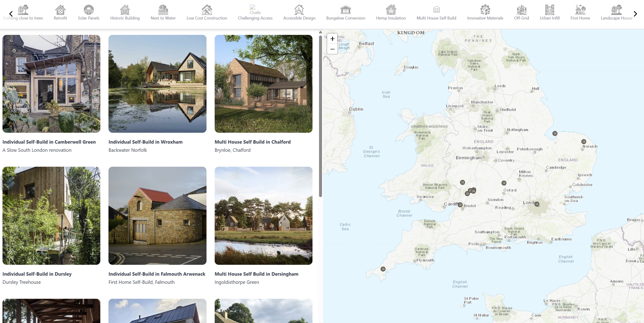The height and width of the screenshot is (323, 644).
Task: Open Individual Self-Build in Wroxham
Action: 146,142
